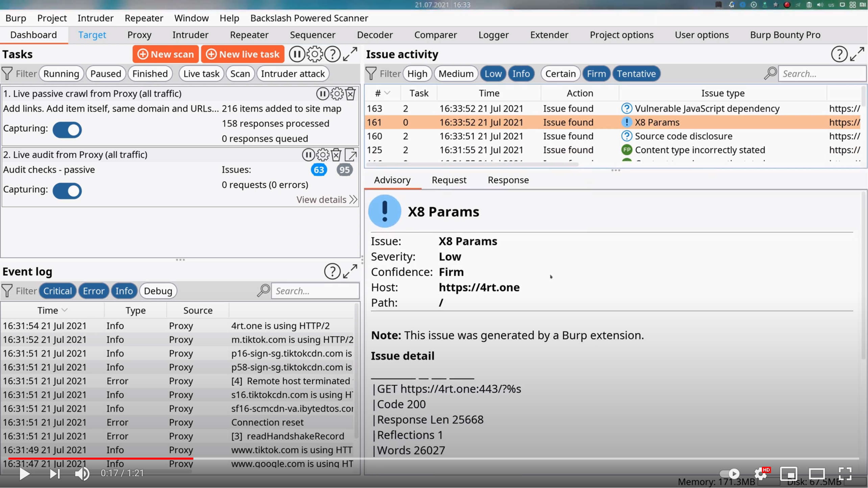
Task: Sort Event log by Time column
Action: tap(52, 310)
